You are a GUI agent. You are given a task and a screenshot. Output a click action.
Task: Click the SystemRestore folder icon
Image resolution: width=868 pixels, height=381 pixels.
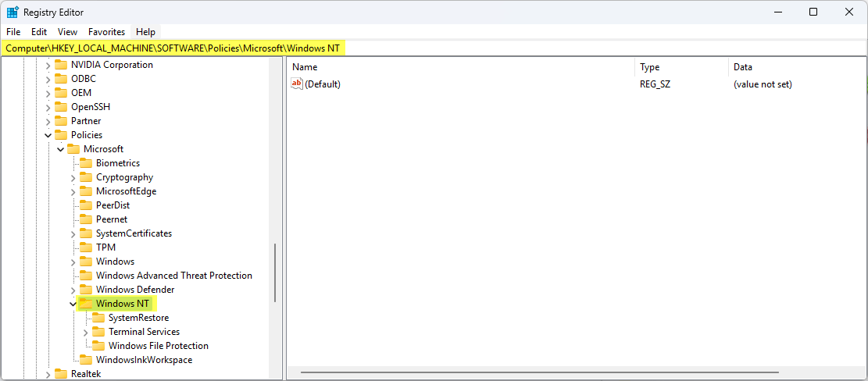(x=98, y=318)
